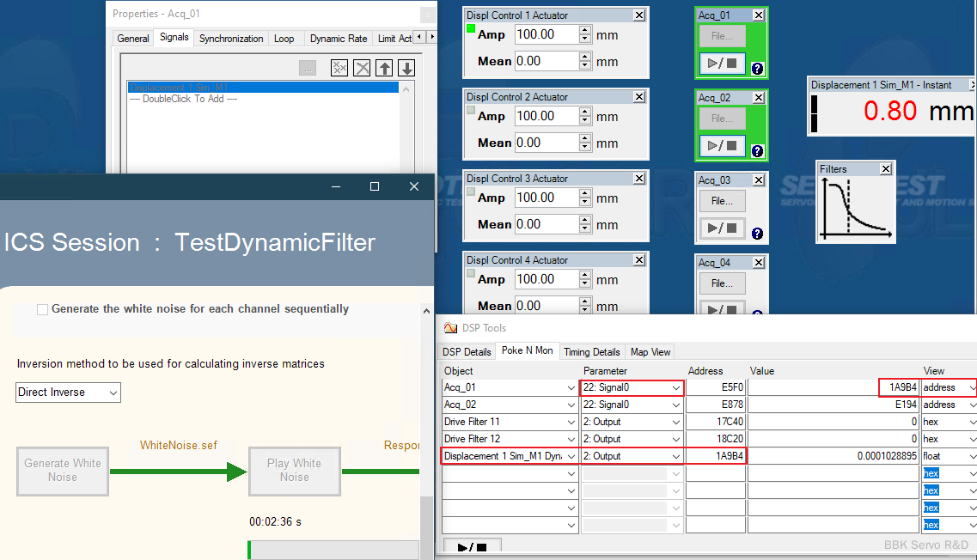This screenshot has width=977, height=560.
Task: Click the move signal down arrow icon
Action: pos(406,69)
